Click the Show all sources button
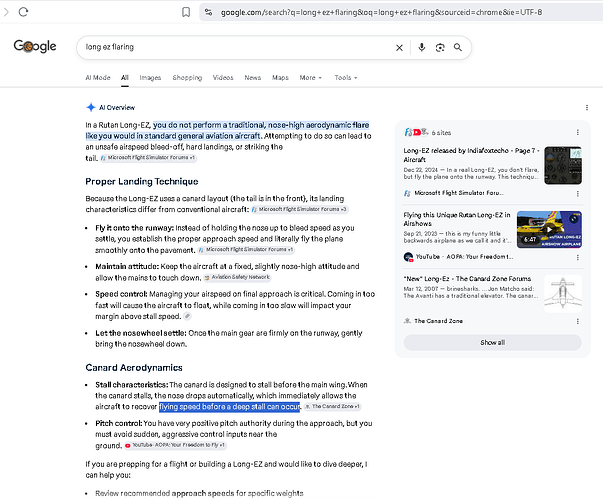603x499 pixels. pyautogui.click(x=492, y=342)
